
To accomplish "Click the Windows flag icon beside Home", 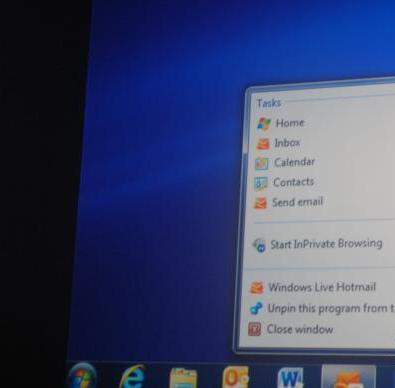I will [x=264, y=124].
